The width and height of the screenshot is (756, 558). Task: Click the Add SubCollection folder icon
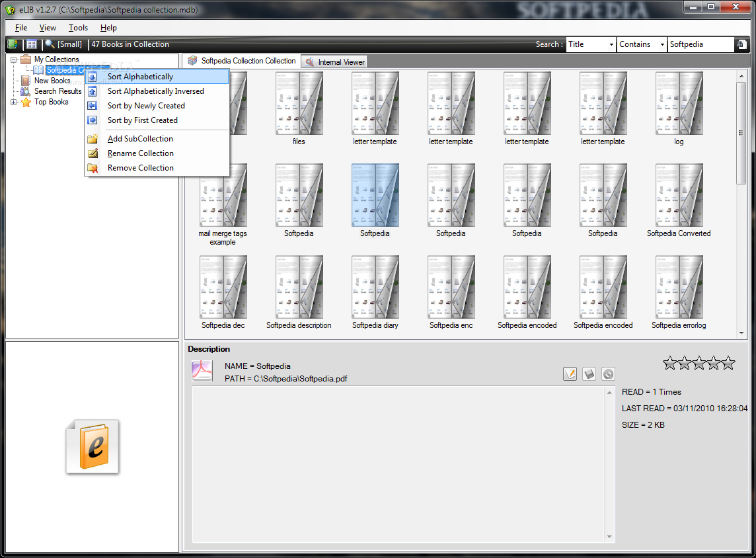[x=93, y=139]
